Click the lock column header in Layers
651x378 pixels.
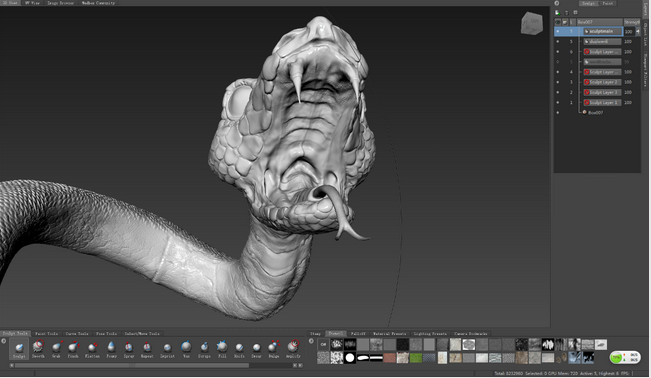565,22
